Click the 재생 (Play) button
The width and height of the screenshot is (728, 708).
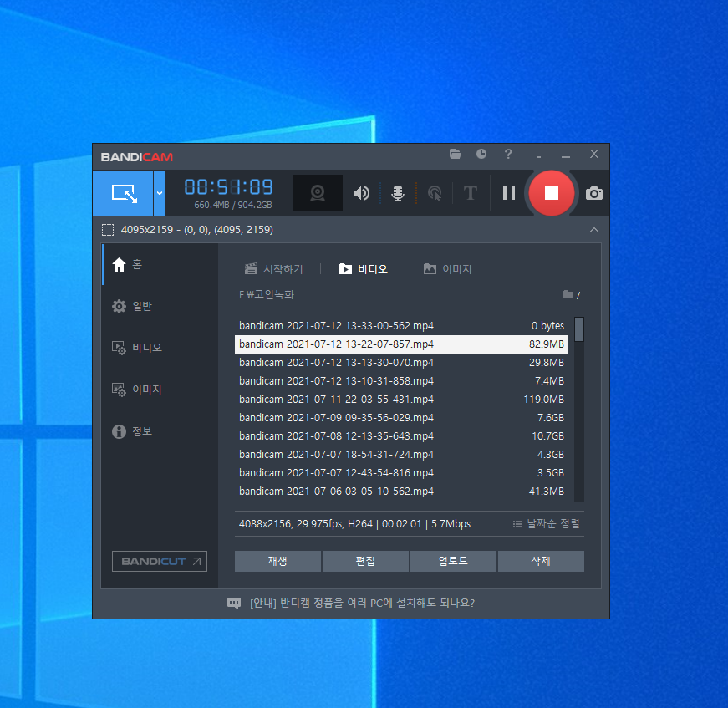click(x=277, y=561)
